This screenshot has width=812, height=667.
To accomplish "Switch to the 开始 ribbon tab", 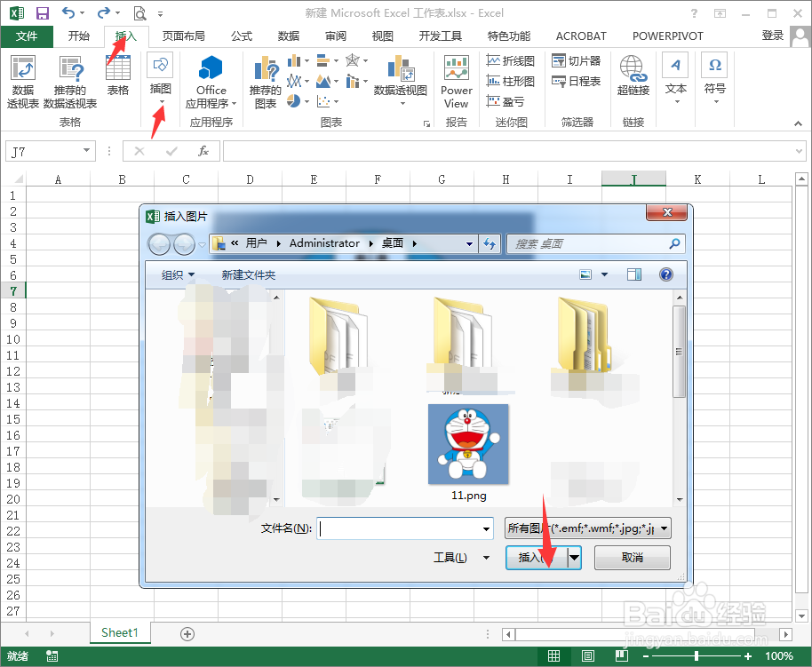I will tap(79, 36).
